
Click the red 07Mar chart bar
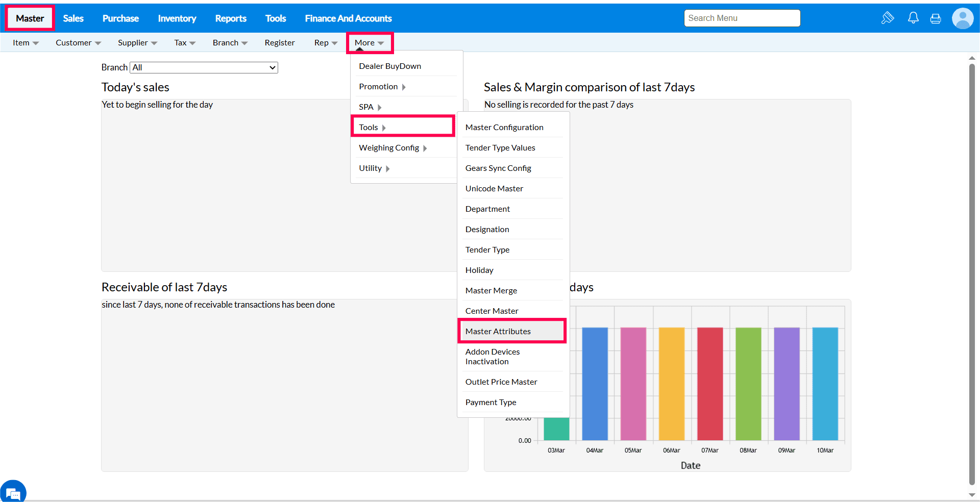click(710, 384)
